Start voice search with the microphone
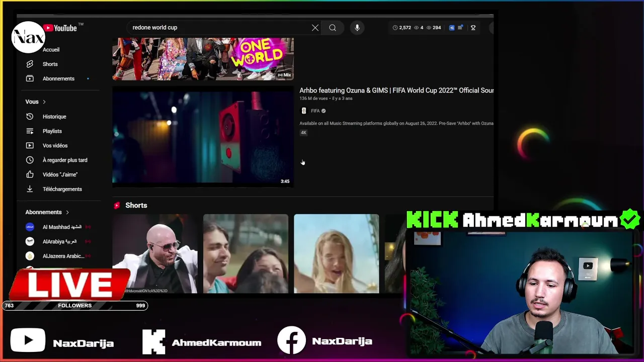The height and width of the screenshot is (362, 644). [357, 28]
